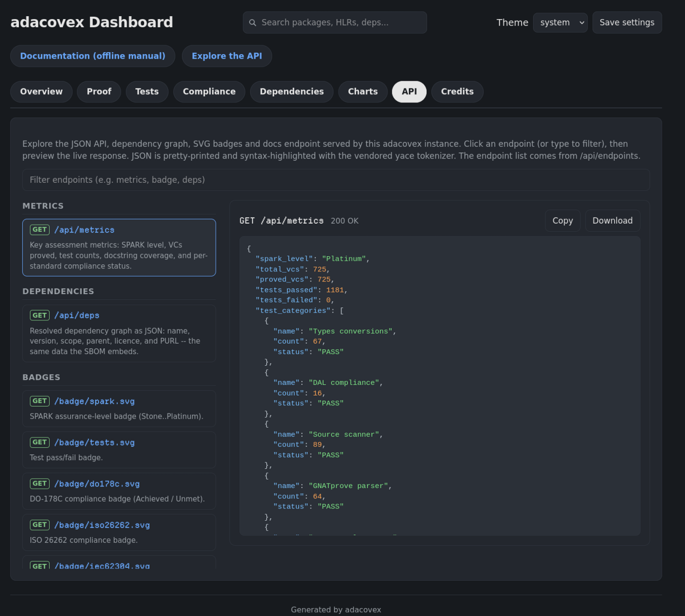
Task: Download the metrics response
Action: tap(613, 221)
